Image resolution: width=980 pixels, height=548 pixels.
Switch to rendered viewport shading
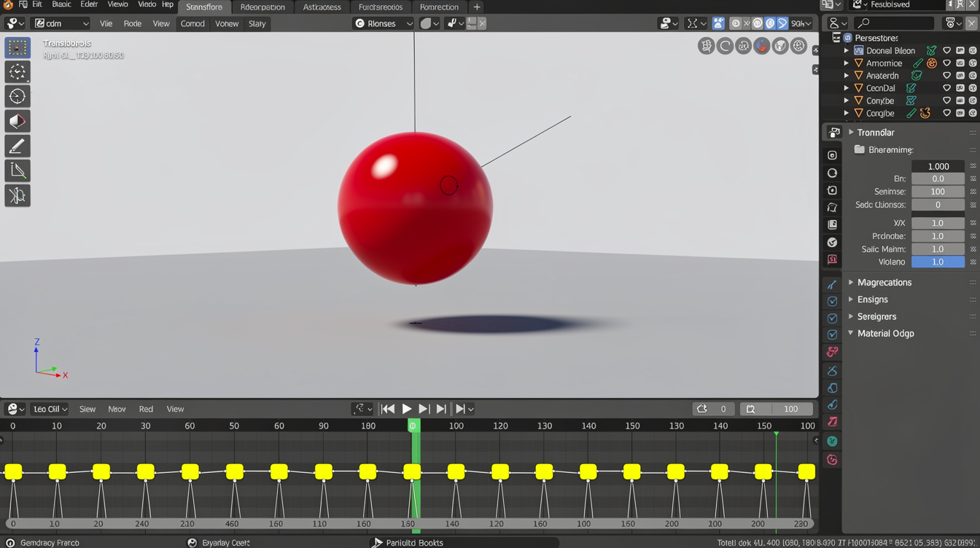pos(782,23)
